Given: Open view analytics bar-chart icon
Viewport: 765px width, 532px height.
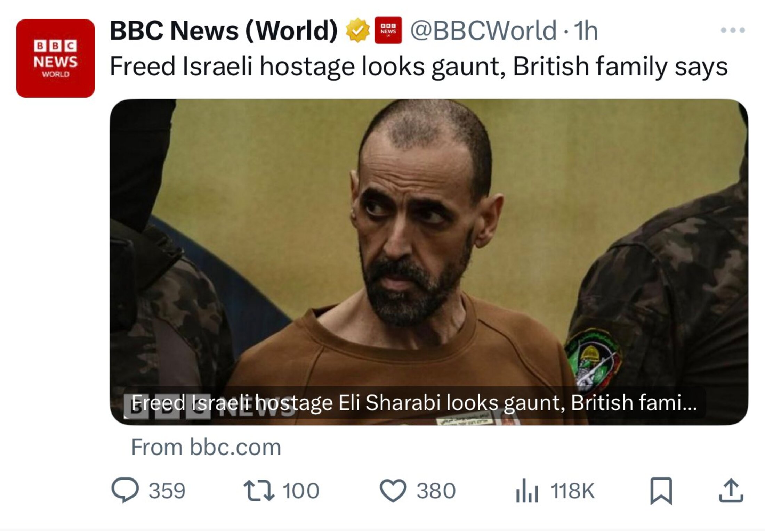Looking at the screenshot, I should click(x=527, y=490).
